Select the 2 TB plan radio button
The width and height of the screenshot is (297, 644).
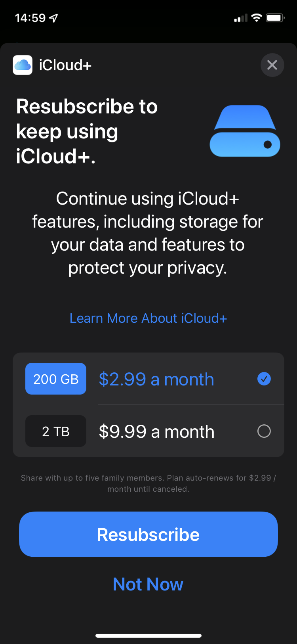(x=264, y=431)
